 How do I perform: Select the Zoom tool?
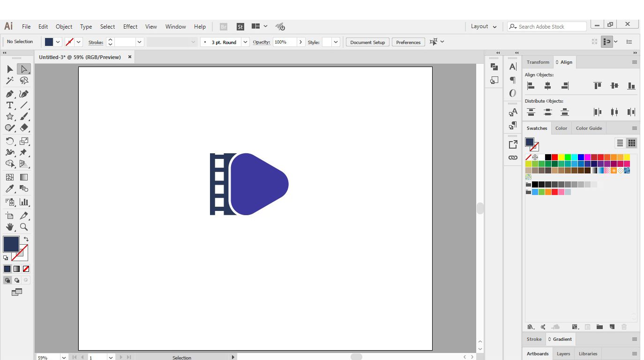pyautogui.click(x=24, y=227)
